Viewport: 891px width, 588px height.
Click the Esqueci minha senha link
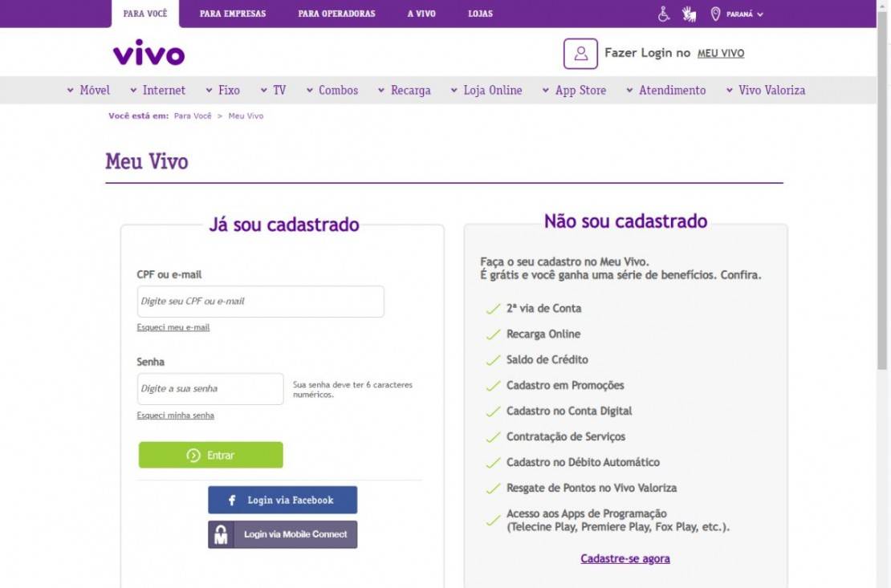(x=176, y=415)
